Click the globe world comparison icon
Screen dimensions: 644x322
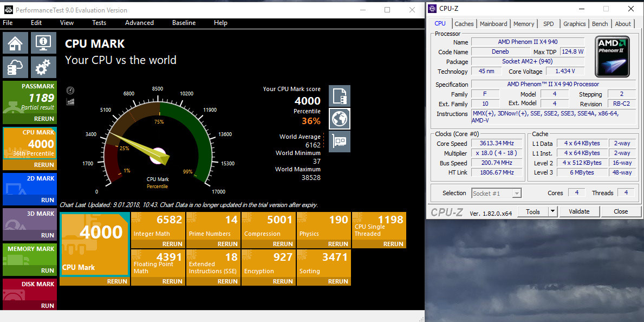pyautogui.click(x=340, y=119)
